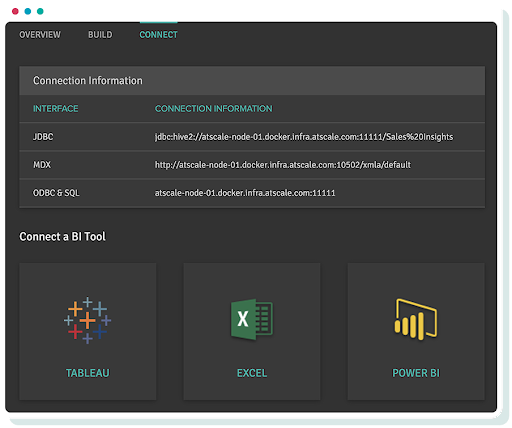This screenshot has width=512, height=428.
Task: Open the EXCEL connection label
Action: point(252,373)
